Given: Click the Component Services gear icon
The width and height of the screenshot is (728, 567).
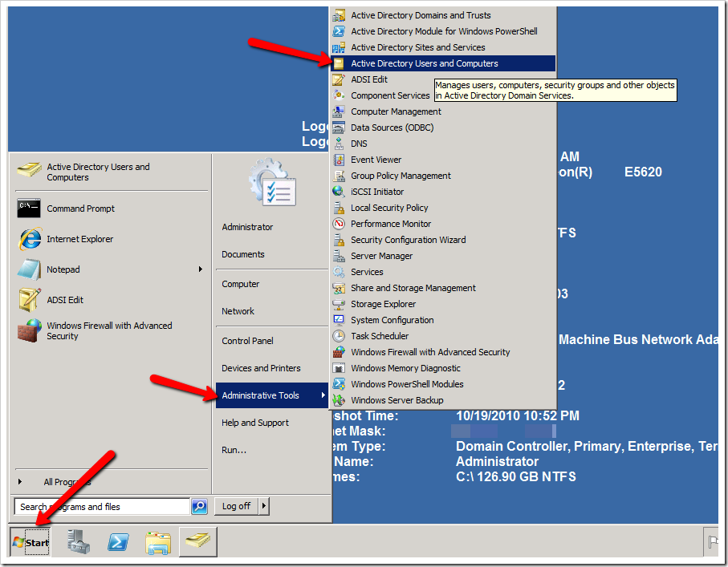Looking at the screenshot, I should coord(339,95).
